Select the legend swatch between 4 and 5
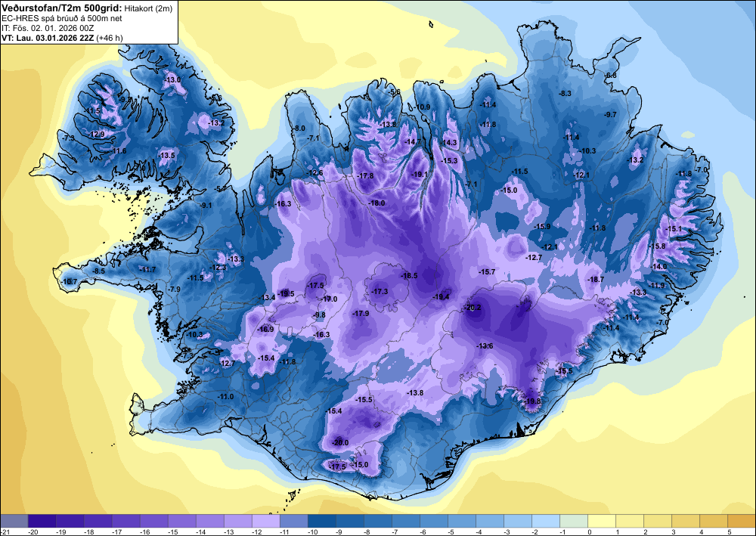The height and width of the screenshot is (536, 756). coord(714,521)
